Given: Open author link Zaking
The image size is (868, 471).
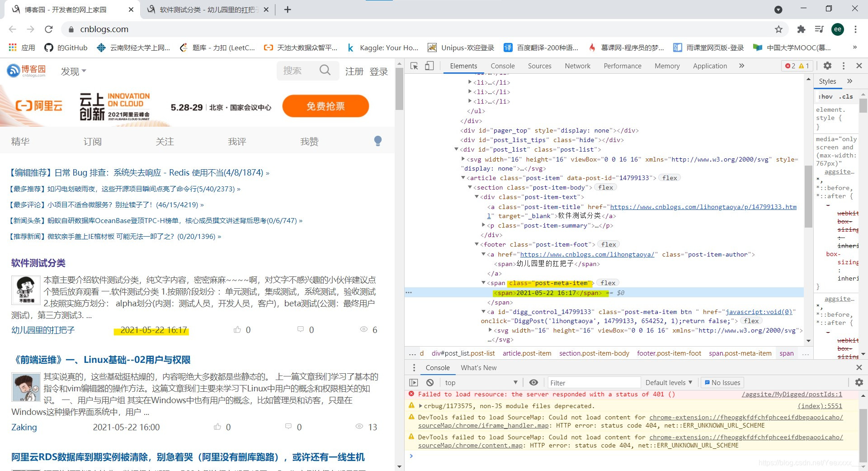Looking at the screenshot, I should pyautogui.click(x=24, y=427).
